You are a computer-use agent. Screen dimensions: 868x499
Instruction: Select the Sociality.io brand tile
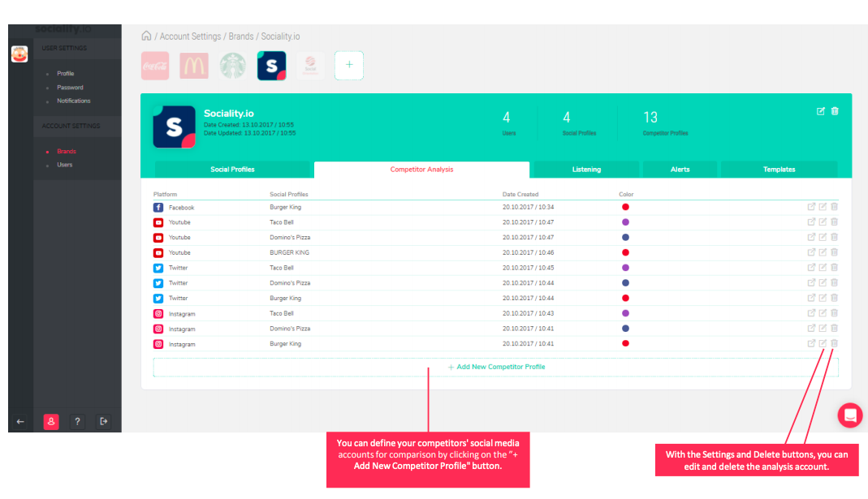[x=271, y=66]
